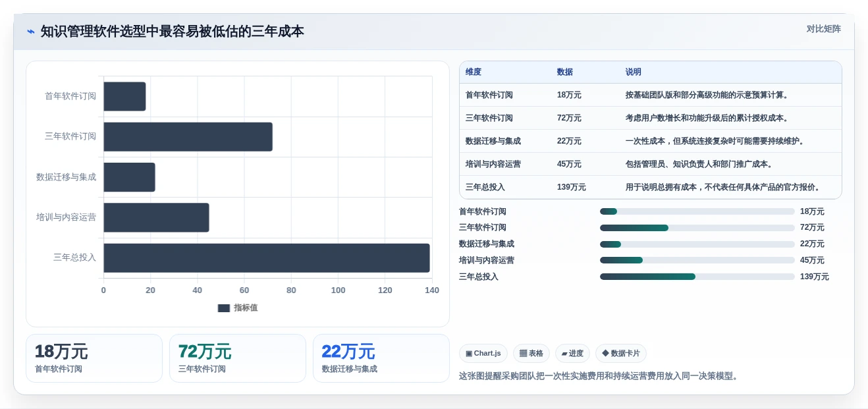
Task: Click the 三年总投入 chart bar
Action: click(x=267, y=258)
